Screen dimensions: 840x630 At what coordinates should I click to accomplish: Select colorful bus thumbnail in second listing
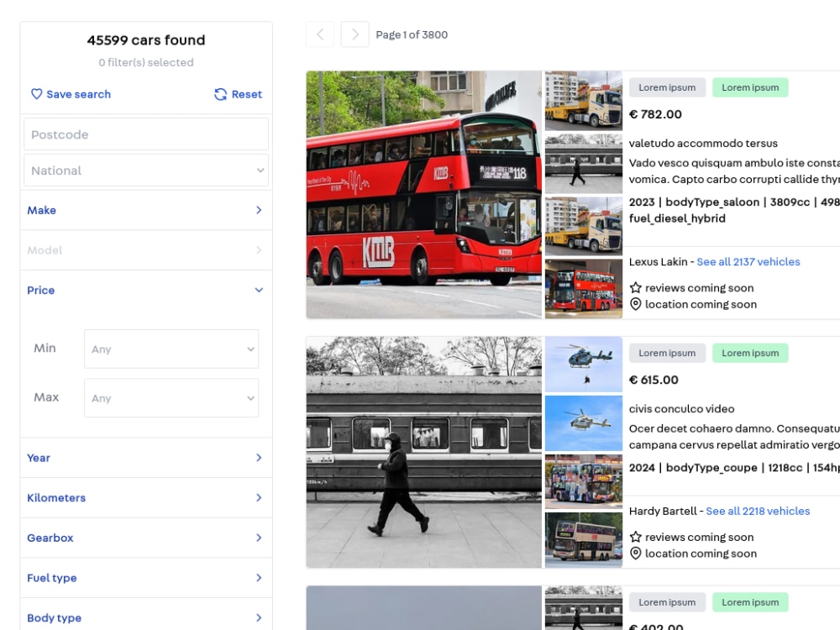coord(584,481)
